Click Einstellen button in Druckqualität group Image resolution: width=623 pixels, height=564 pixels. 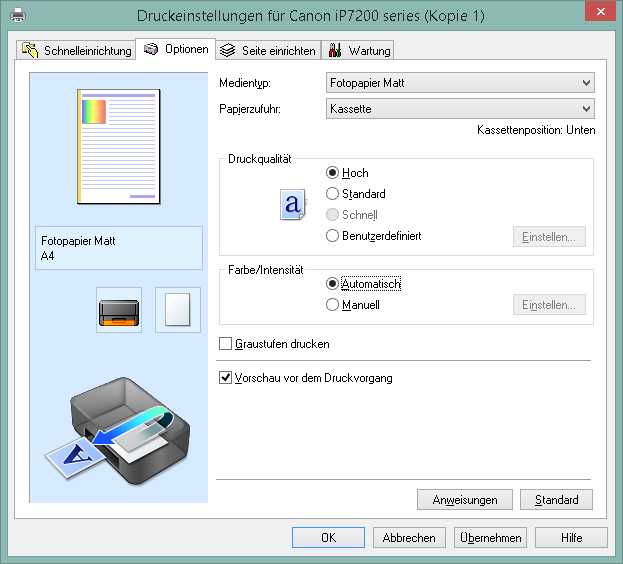[x=549, y=237]
